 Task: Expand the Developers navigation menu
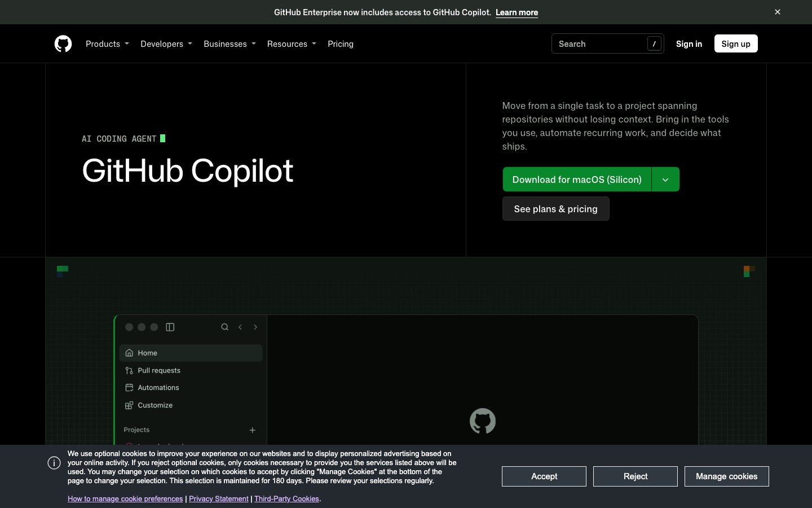point(166,43)
